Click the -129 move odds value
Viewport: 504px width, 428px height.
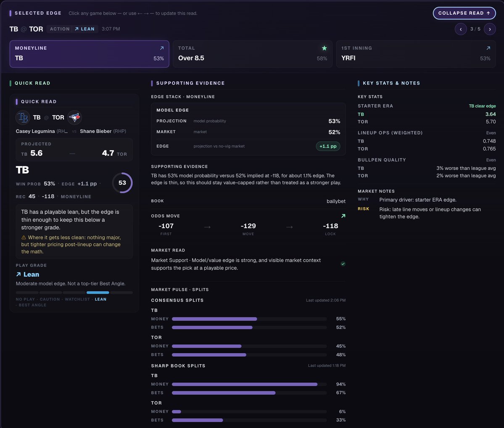tap(248, 226)
